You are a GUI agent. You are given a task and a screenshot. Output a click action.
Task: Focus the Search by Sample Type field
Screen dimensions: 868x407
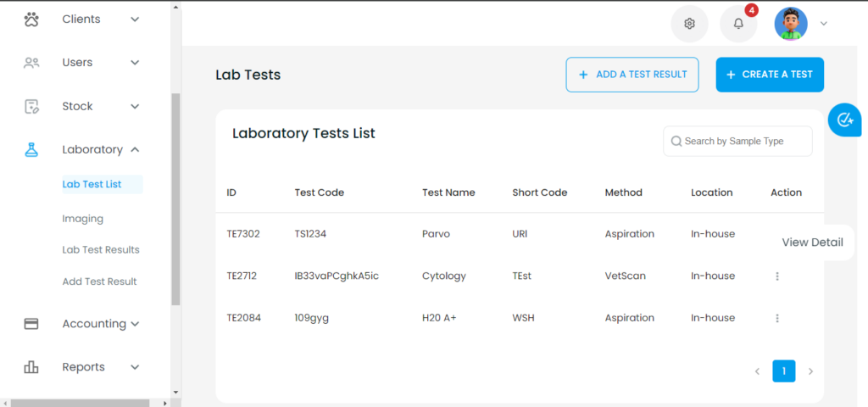click(x=737, y=142)
